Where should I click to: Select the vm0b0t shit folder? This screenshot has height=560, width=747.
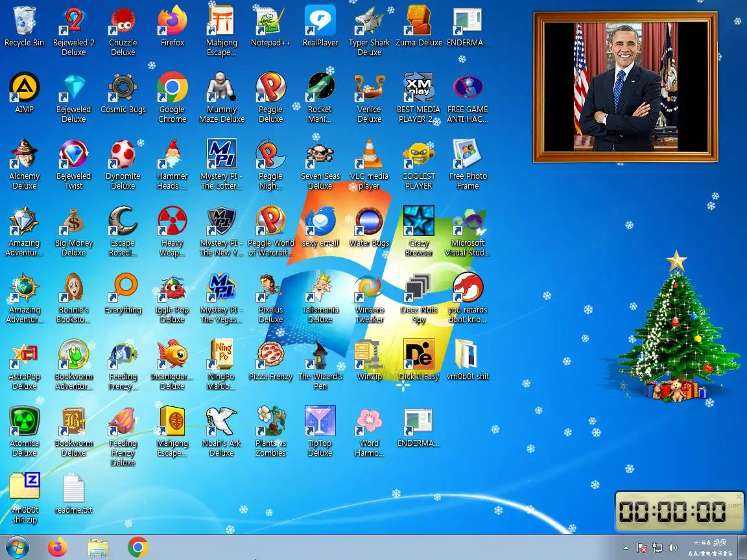point(468,360)
